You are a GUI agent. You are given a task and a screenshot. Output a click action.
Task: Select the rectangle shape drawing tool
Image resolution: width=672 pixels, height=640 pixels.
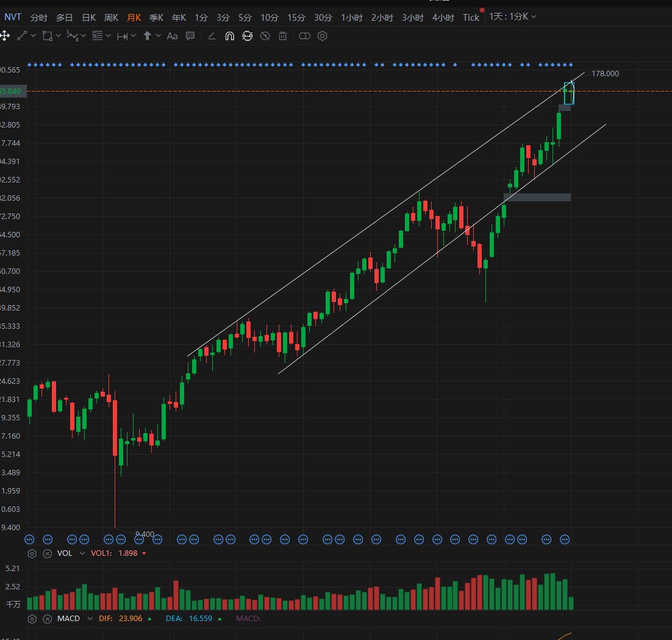point(47,36)
